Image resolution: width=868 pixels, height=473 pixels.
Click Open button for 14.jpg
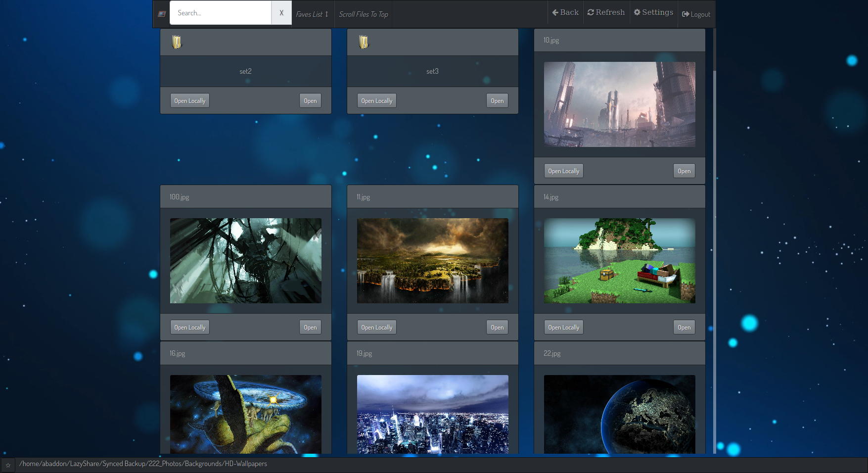pos(684,327)
